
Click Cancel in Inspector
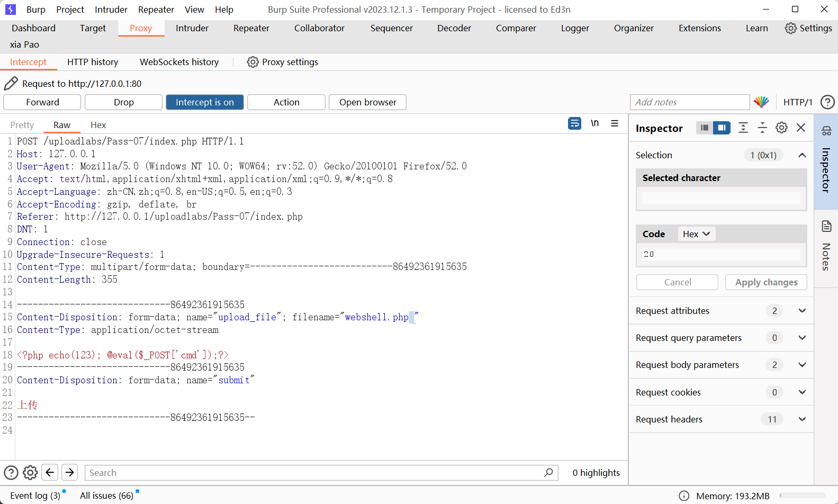tap(678, 282)
